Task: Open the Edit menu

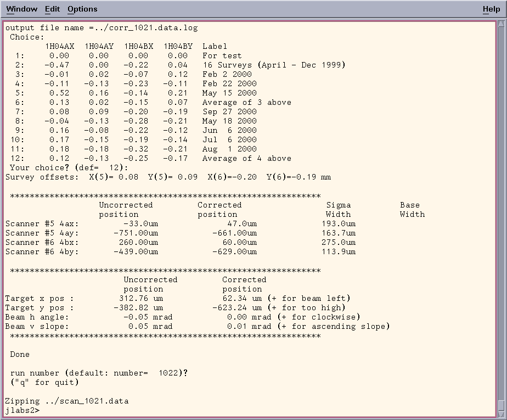Action: point(52,9)
